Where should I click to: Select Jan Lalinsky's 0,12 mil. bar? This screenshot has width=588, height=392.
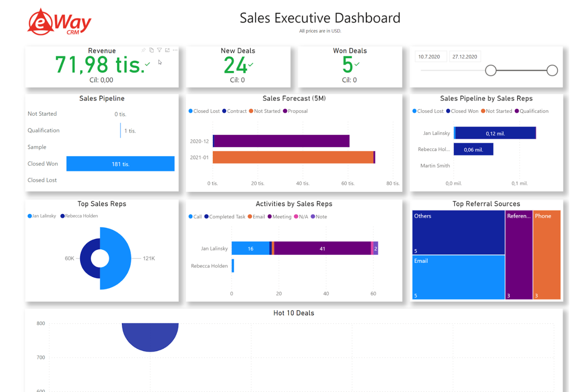495,133
